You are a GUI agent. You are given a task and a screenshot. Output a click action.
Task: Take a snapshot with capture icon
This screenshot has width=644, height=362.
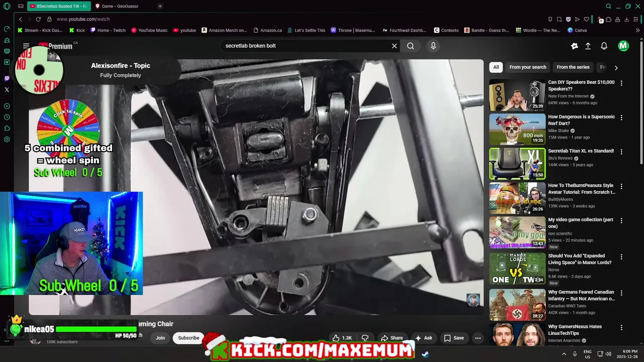(x=559, y=19)
